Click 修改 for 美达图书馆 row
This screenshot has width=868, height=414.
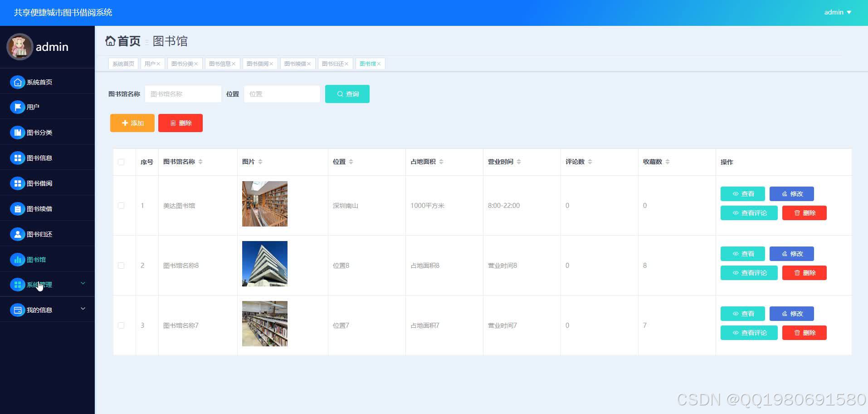click(x=792, y=194)
